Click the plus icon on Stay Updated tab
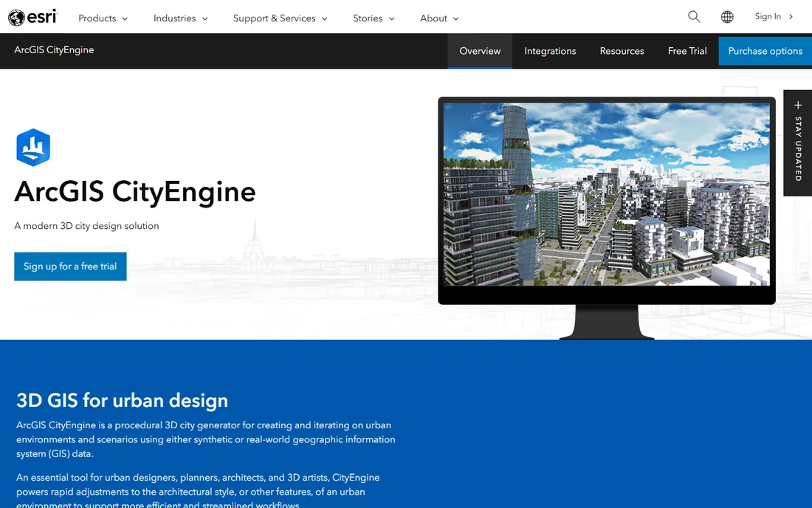812x508 pixels. click(x=798, y=105)
